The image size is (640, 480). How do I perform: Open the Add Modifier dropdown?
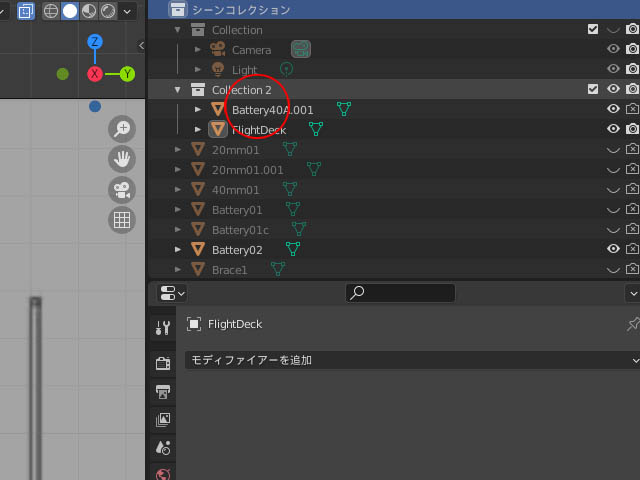(x=412, y=360)
